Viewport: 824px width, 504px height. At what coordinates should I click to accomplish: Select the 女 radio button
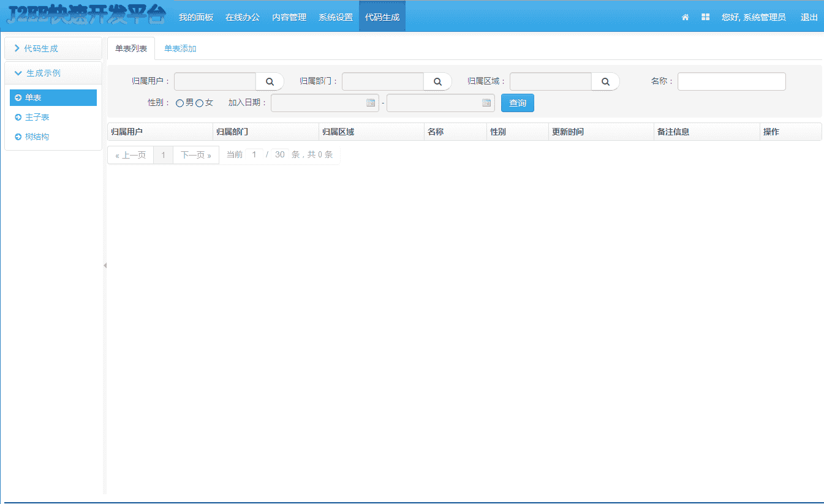199,103
